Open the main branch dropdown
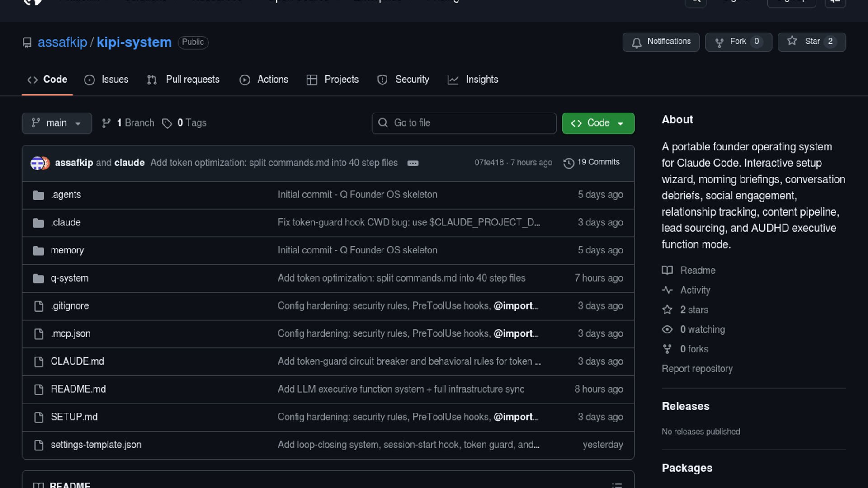This screenshot has height=488, width=868. [x=57, y=123]
